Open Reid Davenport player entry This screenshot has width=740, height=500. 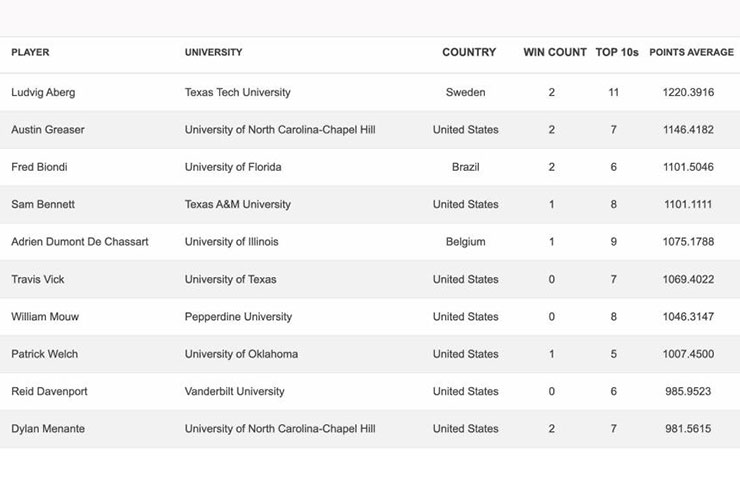(49, 391)
